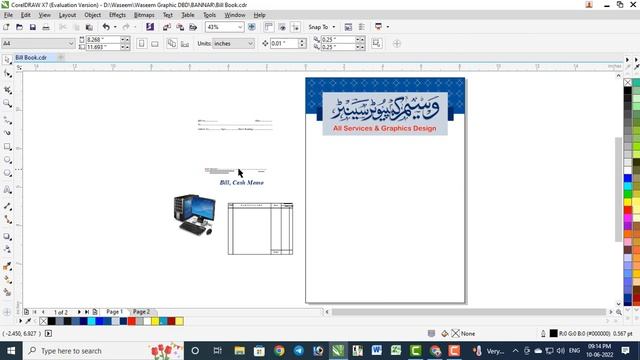Image resolution: width=640 pixels, height=360 pixels.
Task: Select the Ellipse tool
Action: pyautogui.click(x=7, y=160)
